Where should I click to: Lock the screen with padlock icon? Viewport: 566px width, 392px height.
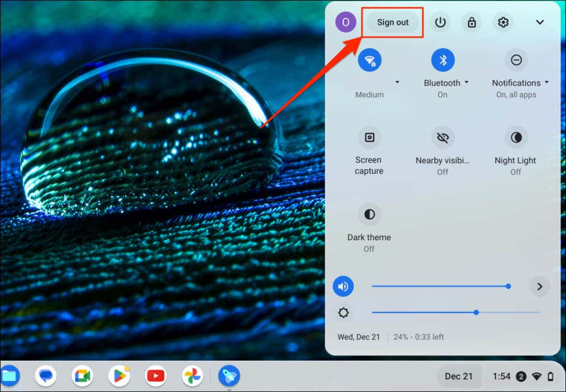[x=471, y=22]
